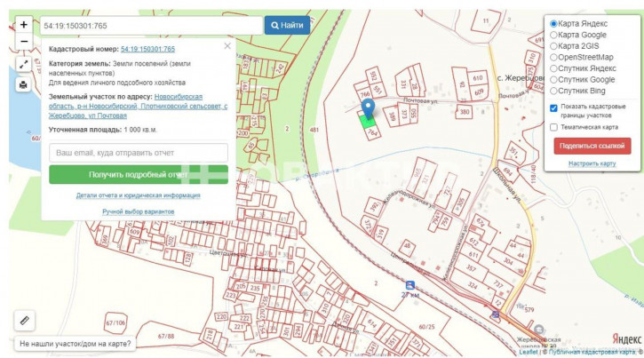This screenshot has width=644, height=358.
Task: Open Детали отчета и юридическая информация link
Action: click(139, 195)
